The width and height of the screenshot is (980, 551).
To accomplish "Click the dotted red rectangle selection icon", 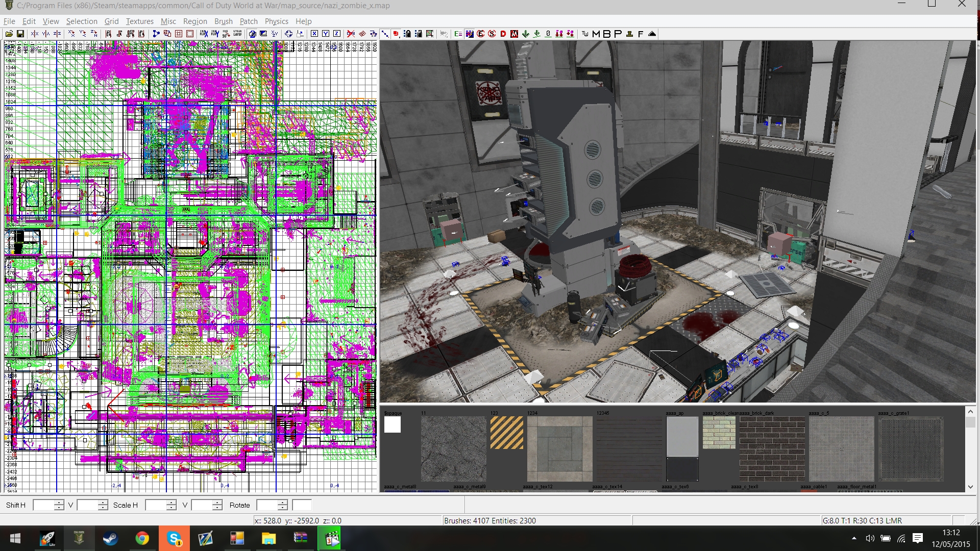I will click(190, 34).
